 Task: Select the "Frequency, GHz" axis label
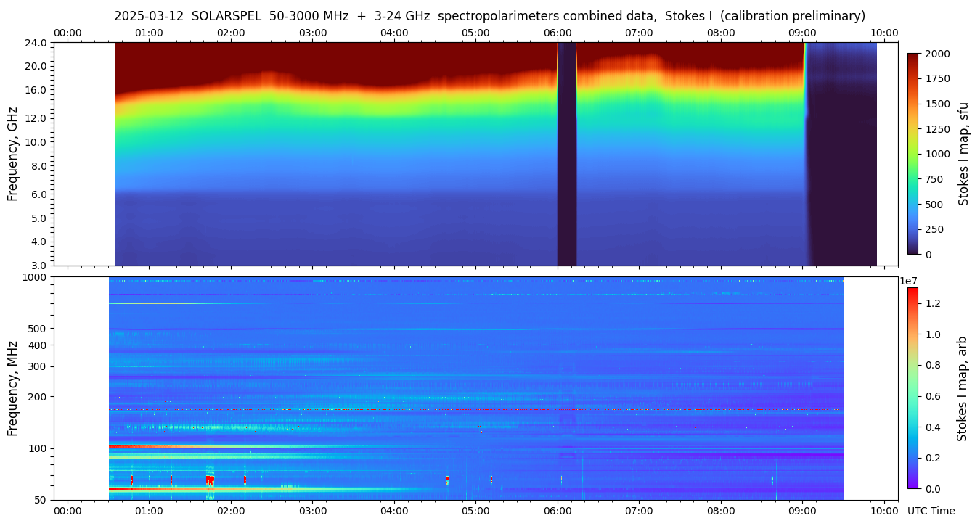click(x=12, y=154)
